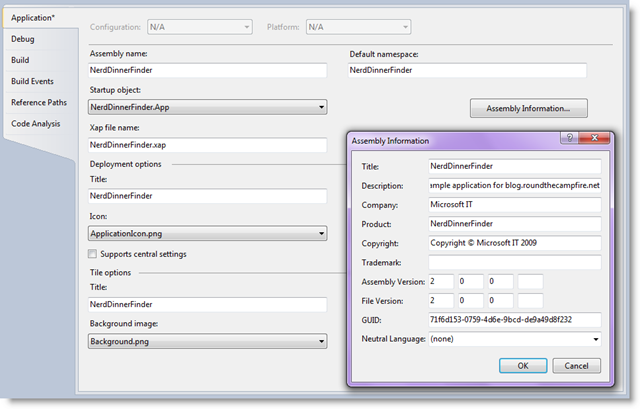Viewport: 640px width, 409px height.
Task: Enable Supports central settings checkbox
Action: point(93,254)
